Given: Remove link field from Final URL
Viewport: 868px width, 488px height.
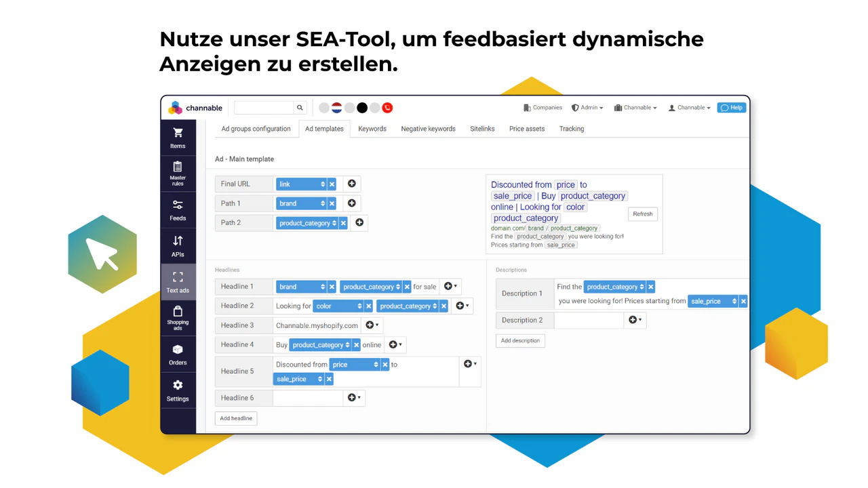Looking at the screenshot, I should tap(332, 184).
